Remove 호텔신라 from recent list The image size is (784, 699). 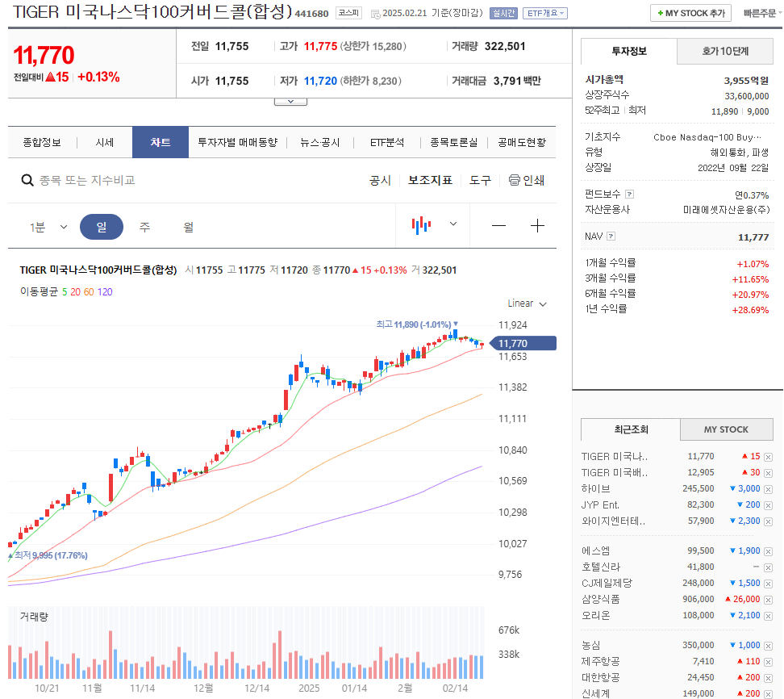pos(768,567)
